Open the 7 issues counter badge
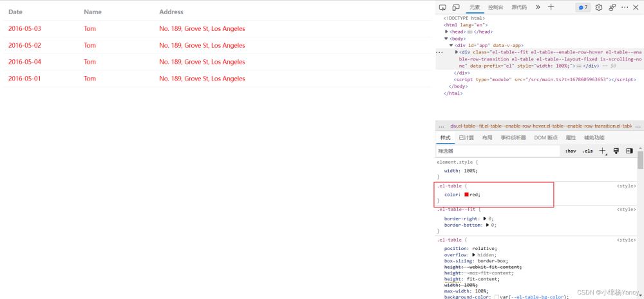The width and height of the screenshot is (644, 299). point(583,7)
